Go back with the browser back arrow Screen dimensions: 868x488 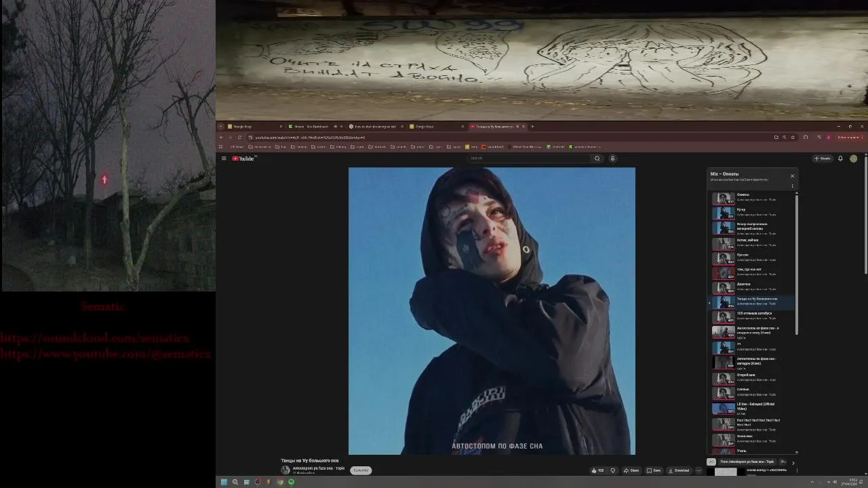221,137
